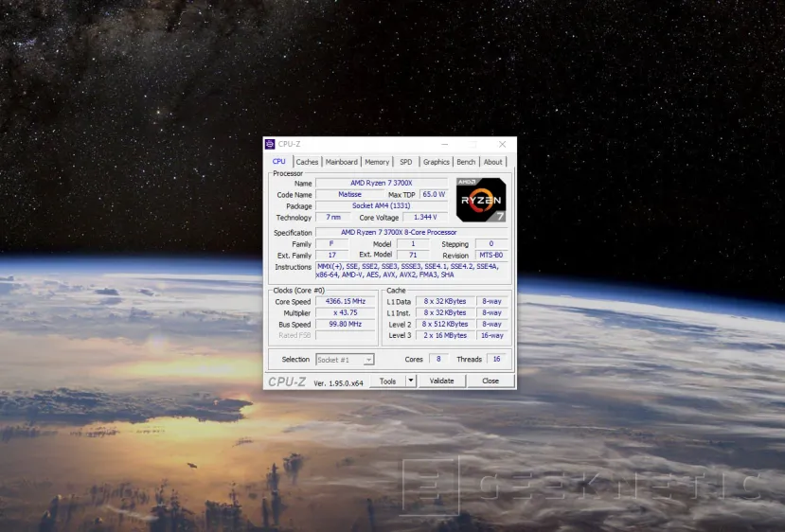Expand the Socket #1 selection dropdown
Image resolution: width=785 pixels, height=532 pixels.
point(369,360)
